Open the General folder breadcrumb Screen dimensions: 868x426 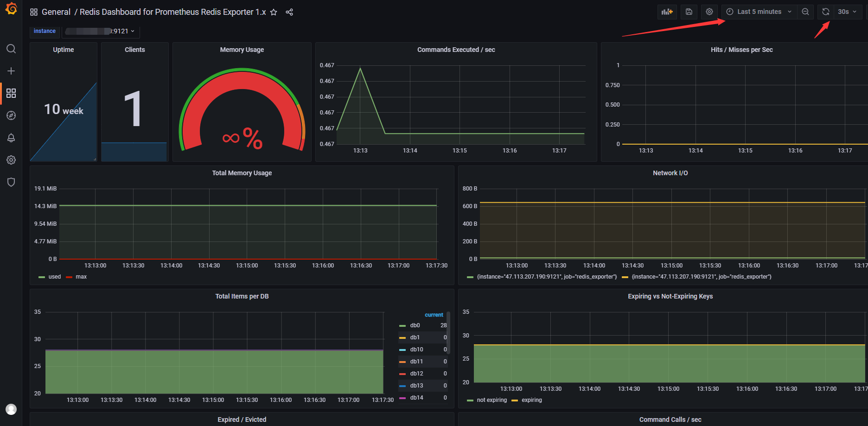(56, 12)
